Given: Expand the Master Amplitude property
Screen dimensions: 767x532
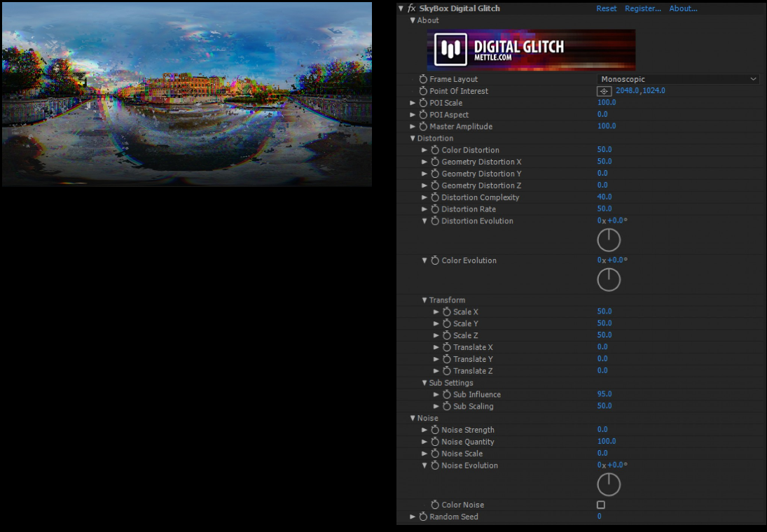Looking at the screenshot, I should (413, 126).
